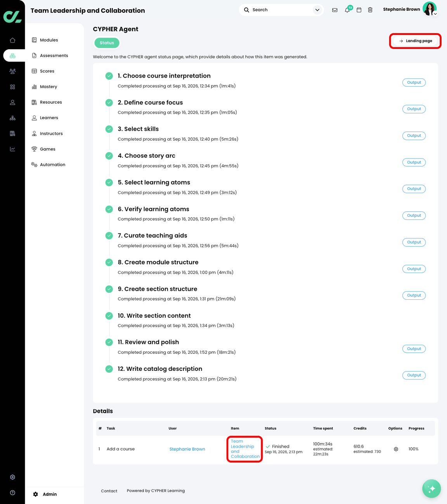Open the groups icon in left rail
This screenshot has width=447, height=504.
(12, 71)
